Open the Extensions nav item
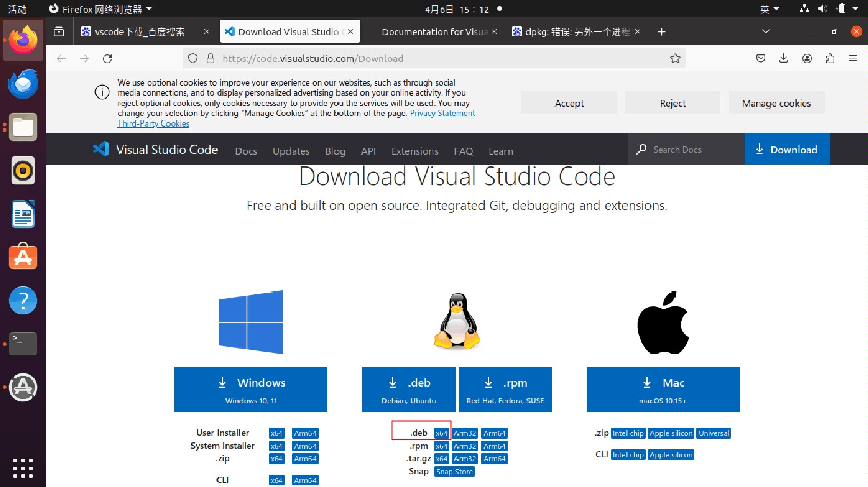The width and height of the screenshot is (868, 487). (415, 151)
